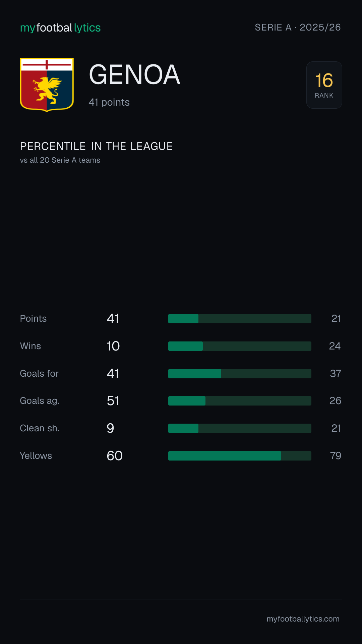362x644 pixels.
Task: Click the Percentile in the League heading
Action: click(96, 146)
